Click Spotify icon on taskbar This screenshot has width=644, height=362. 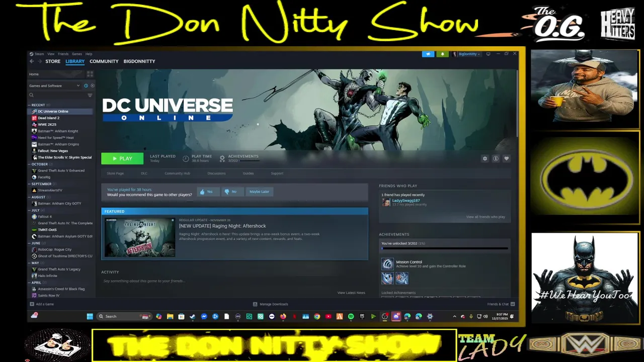(x=351, y=316)
